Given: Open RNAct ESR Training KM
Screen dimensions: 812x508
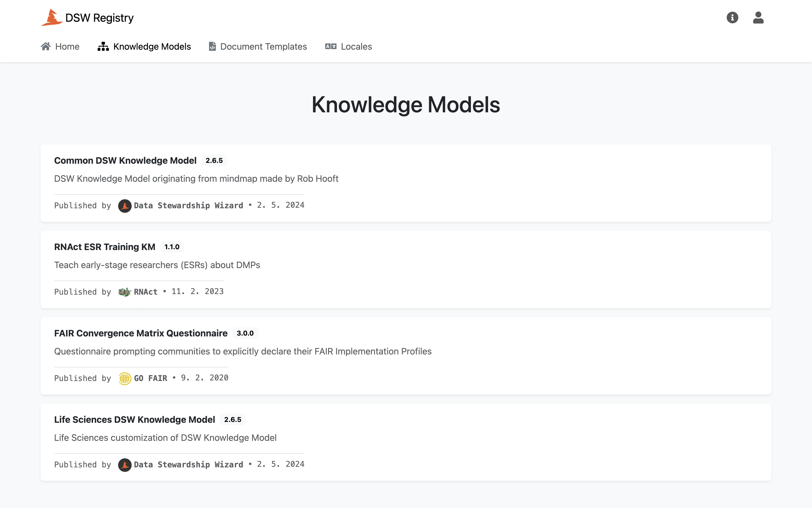Looking at the screenshot, I should coord(105,247).
